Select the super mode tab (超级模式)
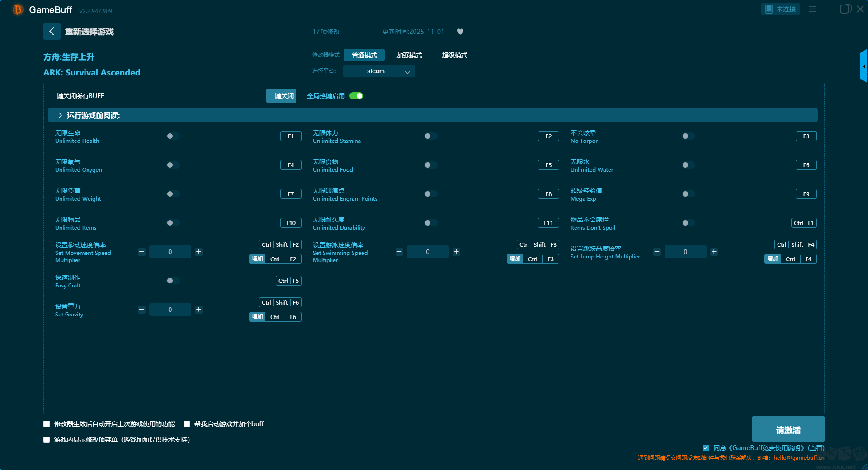The image size is (868, 470). point(454,55)
